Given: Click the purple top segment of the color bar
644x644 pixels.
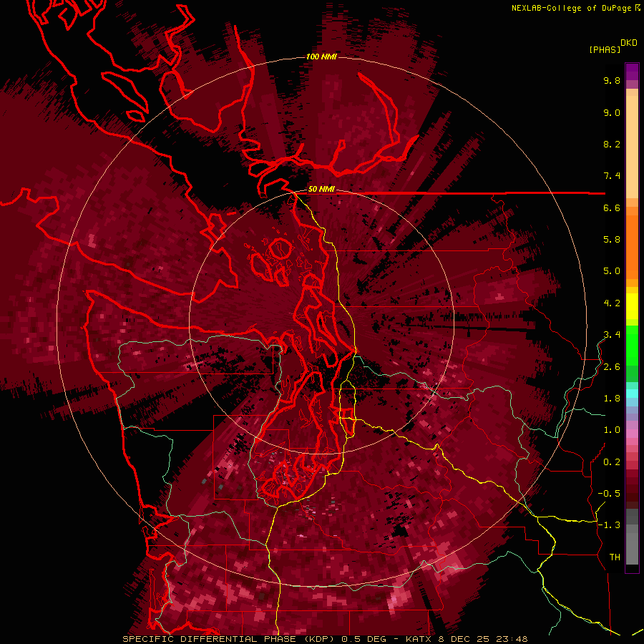Looking at the screenshot, I should coord(632,72).
